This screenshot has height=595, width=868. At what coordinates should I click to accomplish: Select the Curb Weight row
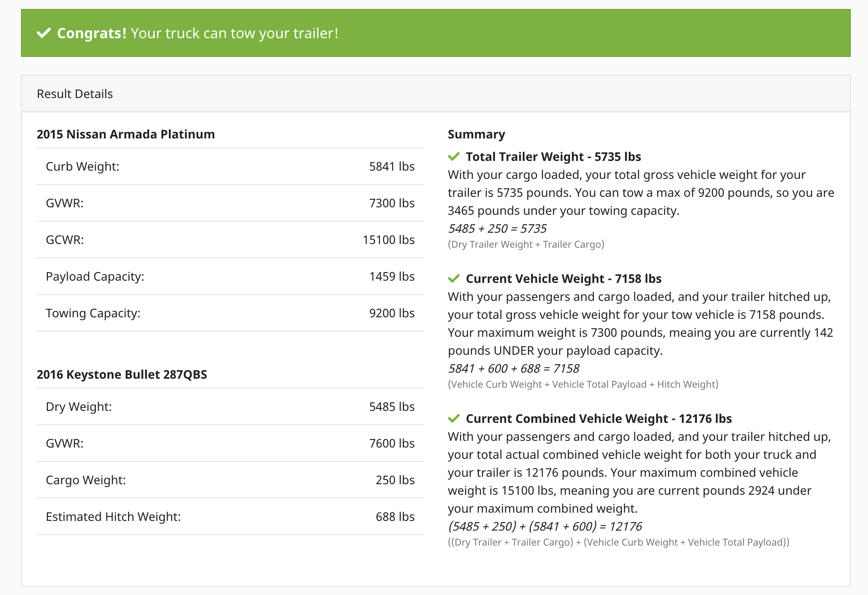(230, 167)
